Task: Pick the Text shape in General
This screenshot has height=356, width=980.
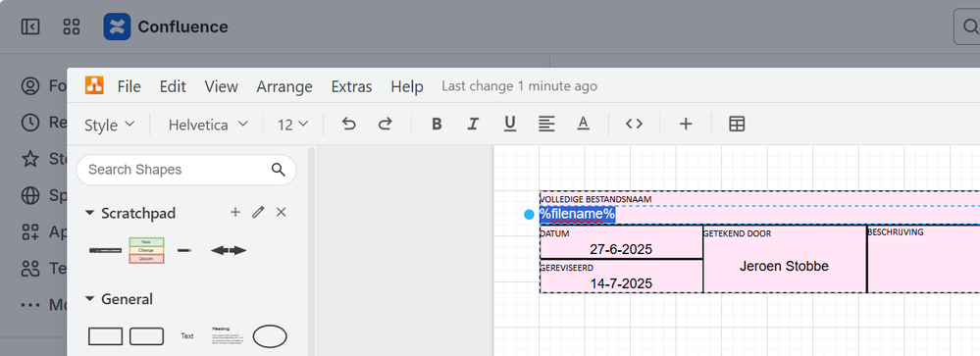Action: tap(186, 336)
